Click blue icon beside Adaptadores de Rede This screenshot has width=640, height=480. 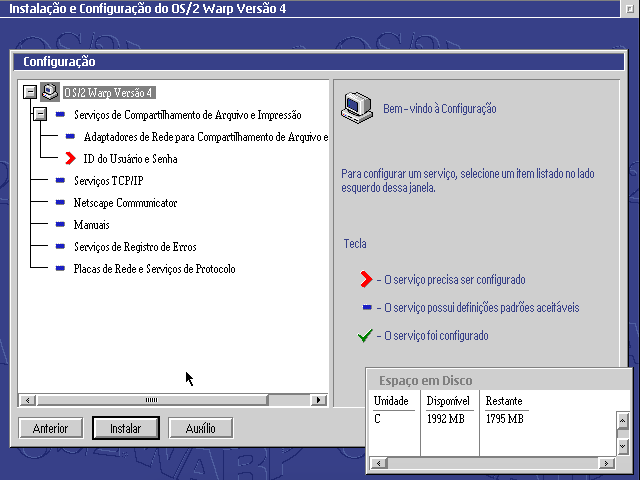[x=70, y=136]
